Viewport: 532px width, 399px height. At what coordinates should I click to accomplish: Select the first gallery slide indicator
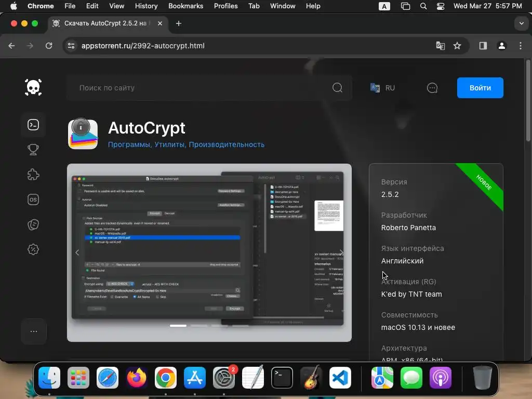pyautogui.click(x=178, y=326)
